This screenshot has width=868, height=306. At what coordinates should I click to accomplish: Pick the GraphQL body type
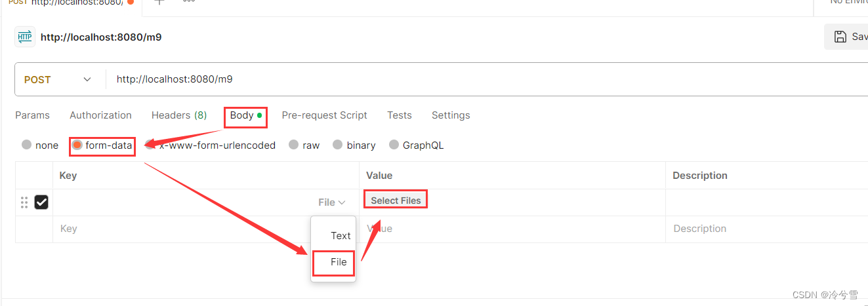click(394, 145)
